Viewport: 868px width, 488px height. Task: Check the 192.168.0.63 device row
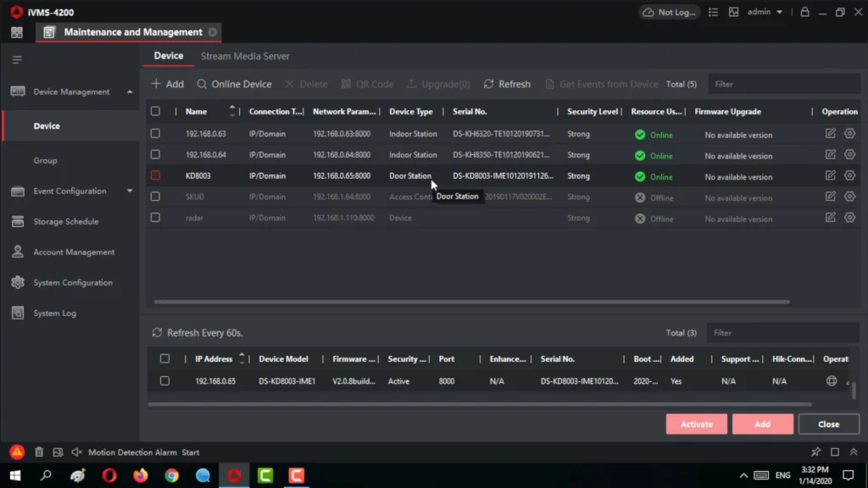pos(155,133)
